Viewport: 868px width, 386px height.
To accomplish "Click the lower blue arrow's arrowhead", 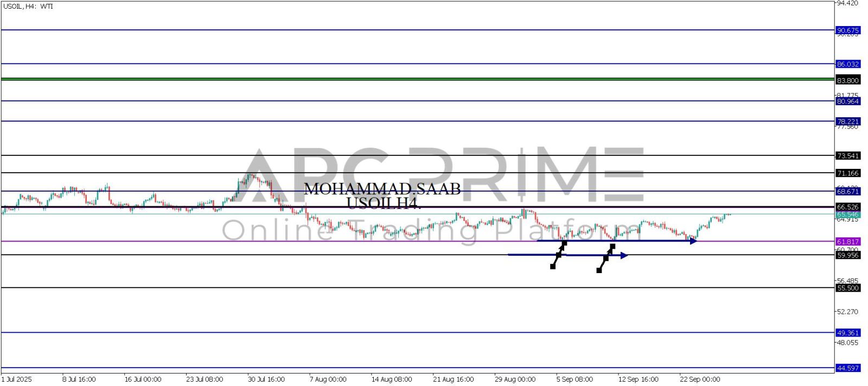I will tap(624, 255).
